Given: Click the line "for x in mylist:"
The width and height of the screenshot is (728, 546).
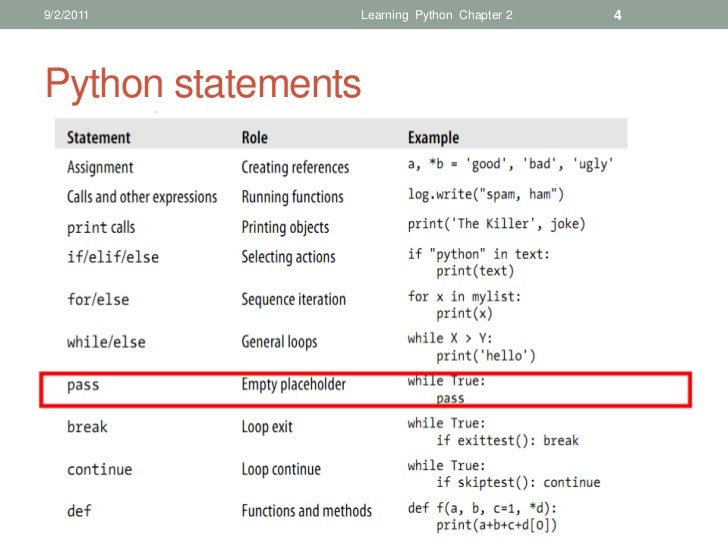Looking at the screenshot, I should point(464,297).
